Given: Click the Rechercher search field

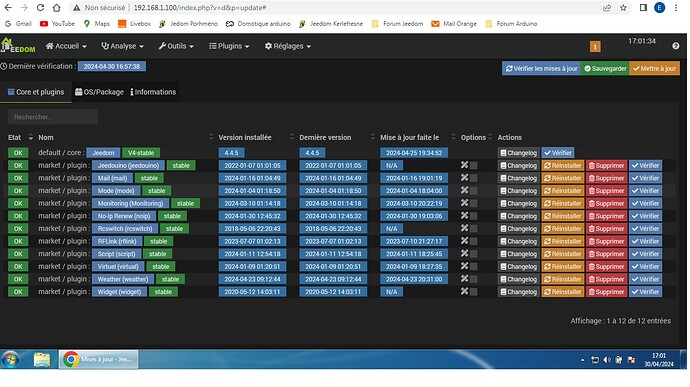Looking at the screenshot, I should pos(53,117).
